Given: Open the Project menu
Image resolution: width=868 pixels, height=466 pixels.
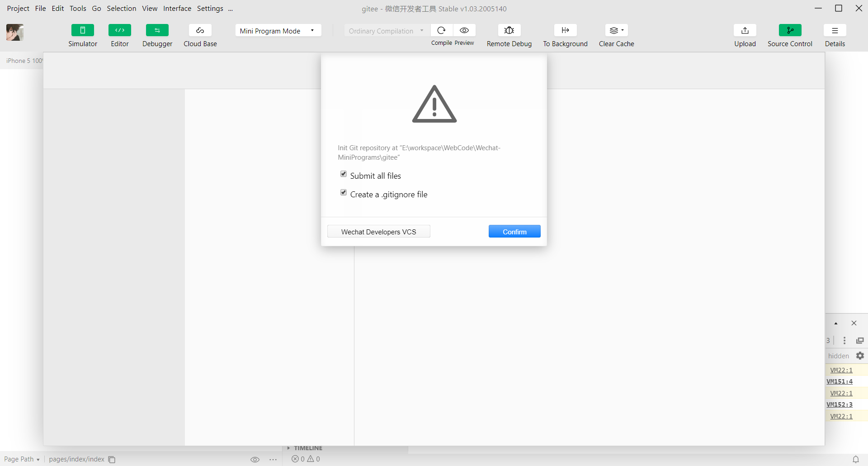Looking at the screenshot, I should (18, 9).
